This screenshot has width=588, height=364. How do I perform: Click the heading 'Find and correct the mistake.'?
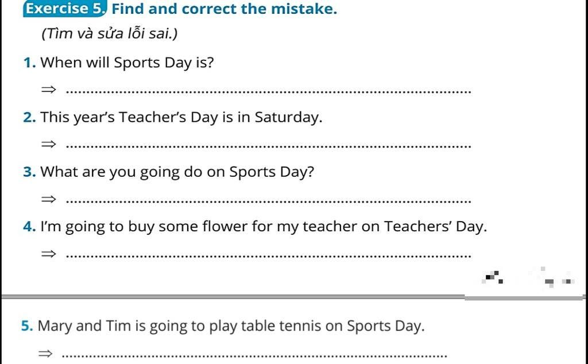pyautogui.click(x=225, y=9)
